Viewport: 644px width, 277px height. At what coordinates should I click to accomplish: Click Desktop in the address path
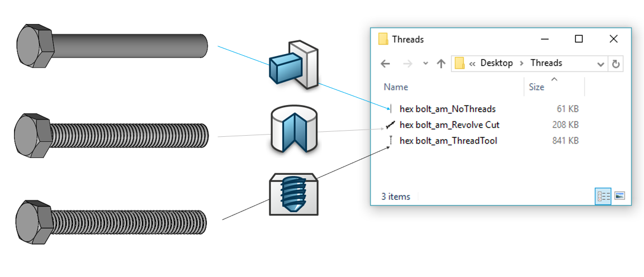pyautogui.click(x=496, y=63)
